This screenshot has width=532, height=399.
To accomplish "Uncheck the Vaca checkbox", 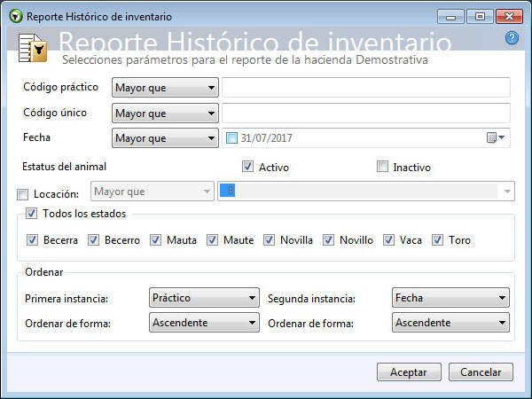I will coord(388,240).
